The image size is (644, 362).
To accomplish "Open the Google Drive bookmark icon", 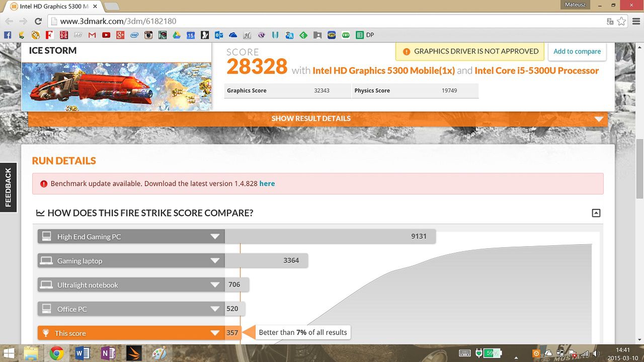I will pos(177,35).
